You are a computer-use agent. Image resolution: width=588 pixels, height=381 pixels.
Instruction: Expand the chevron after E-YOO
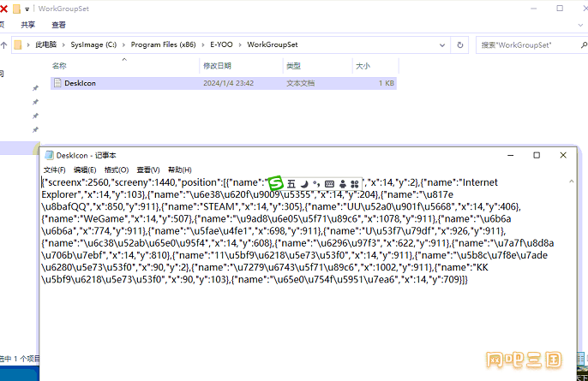pyautogui.click(x=240, y=45)
